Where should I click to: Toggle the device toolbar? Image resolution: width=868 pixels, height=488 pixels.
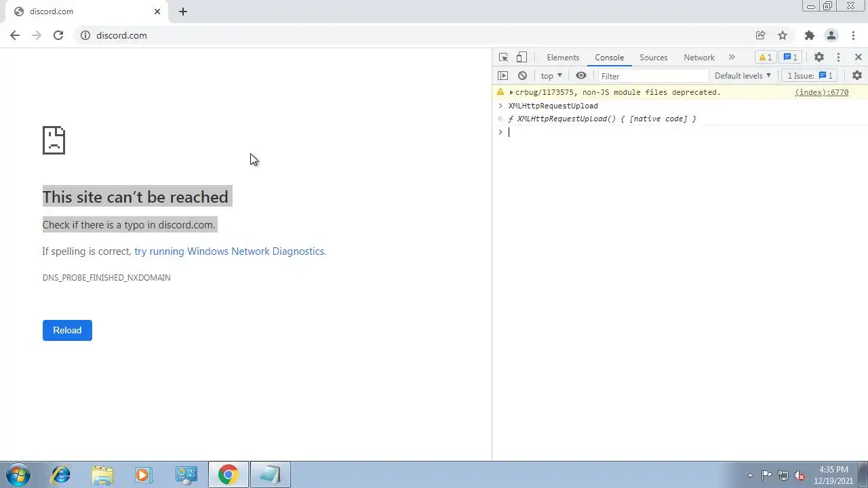coord(521,58)
